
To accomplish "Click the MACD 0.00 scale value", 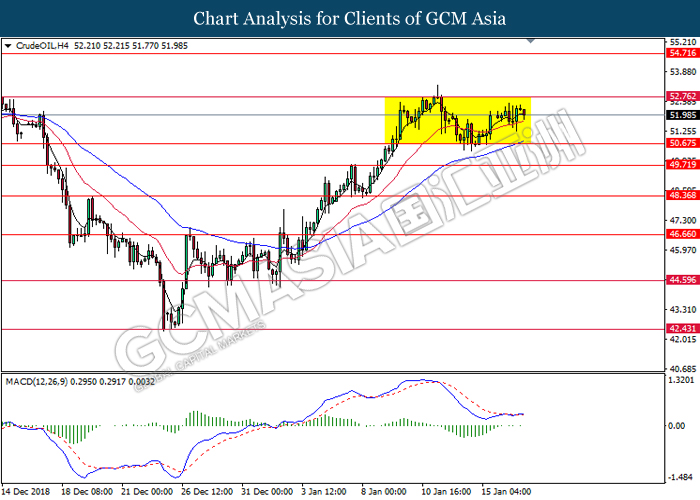I will click(677, 426).
